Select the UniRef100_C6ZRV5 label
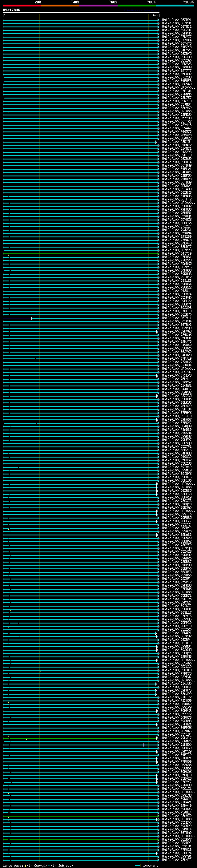Viewport: 197px width, 868px height. 176,54
